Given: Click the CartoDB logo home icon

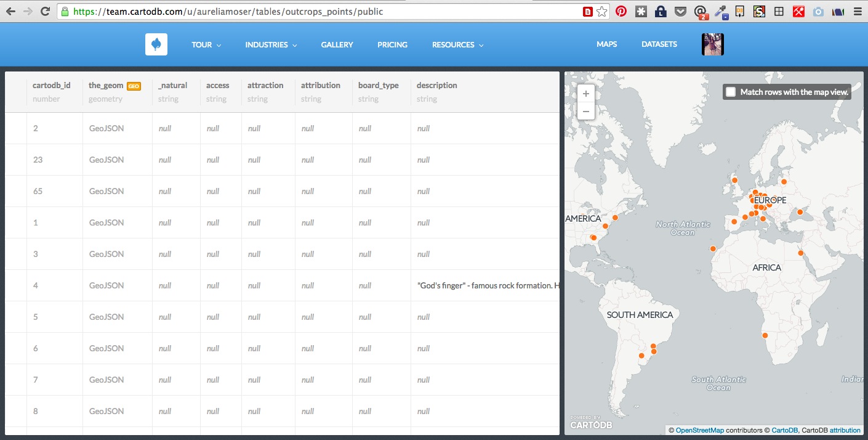Looking at the screenshot, I should pyautogui.click(x=156, y=44).
